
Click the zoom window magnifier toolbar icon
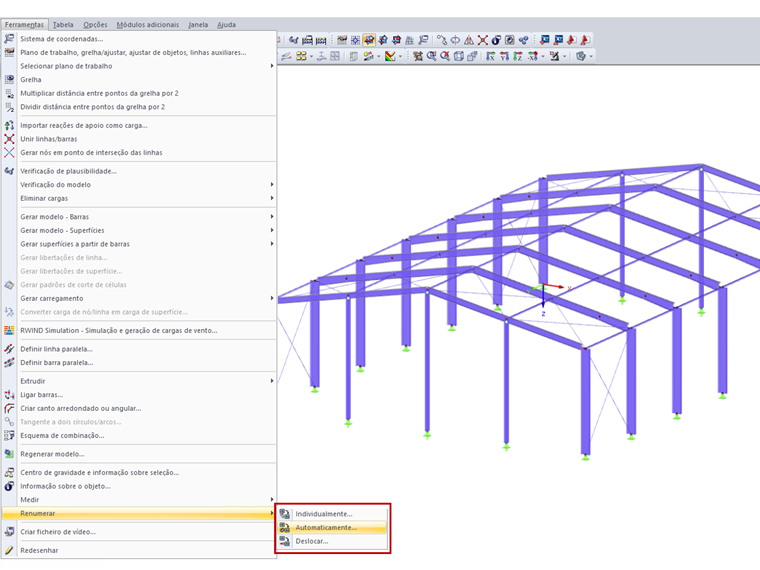point(431,56)
